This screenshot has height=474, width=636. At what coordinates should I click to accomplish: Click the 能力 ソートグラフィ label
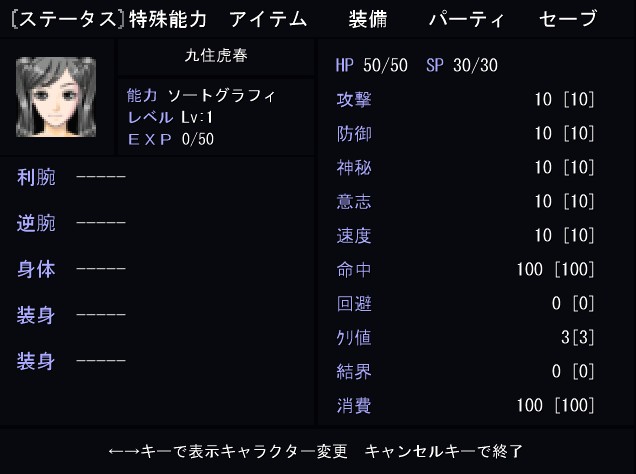click(201, 96)
